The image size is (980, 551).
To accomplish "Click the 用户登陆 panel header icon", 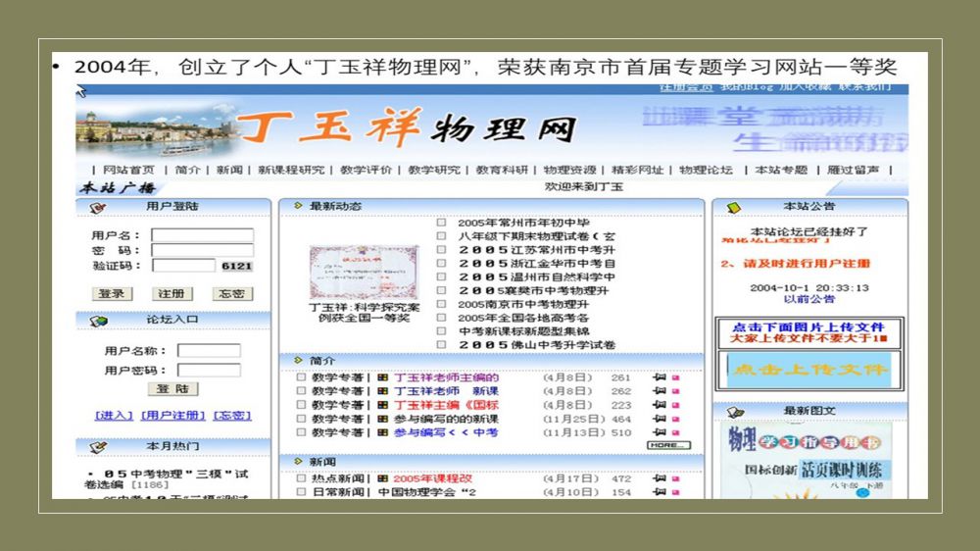I will [98, 207].
